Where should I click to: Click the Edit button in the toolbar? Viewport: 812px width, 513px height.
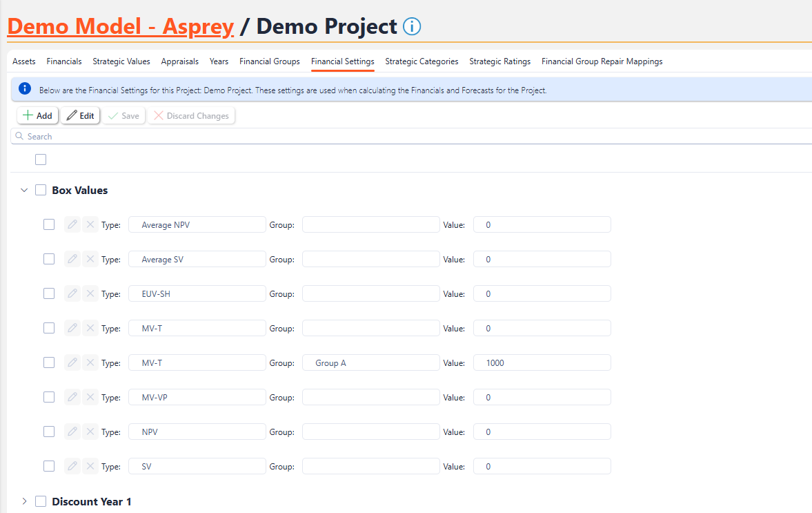pos(81,116)
